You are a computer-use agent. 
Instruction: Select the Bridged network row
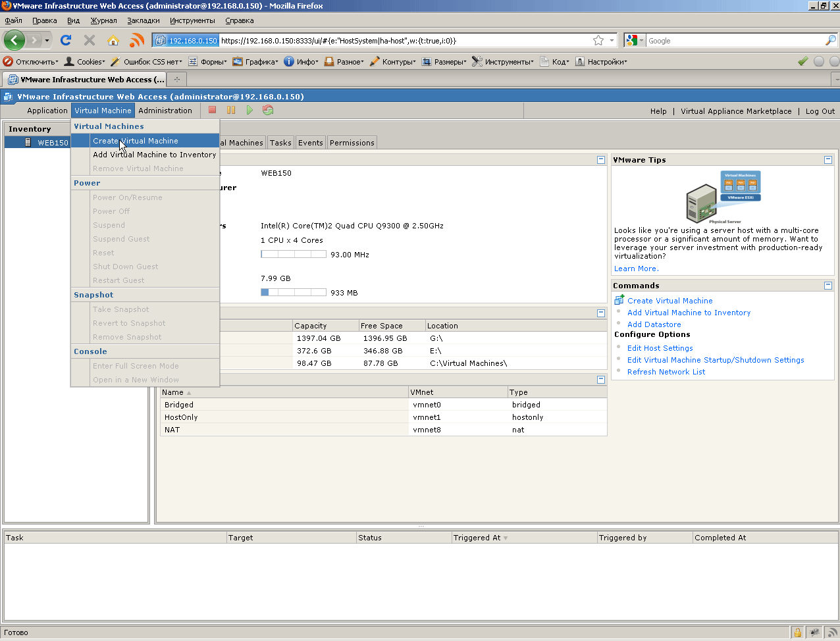point(383,405)
